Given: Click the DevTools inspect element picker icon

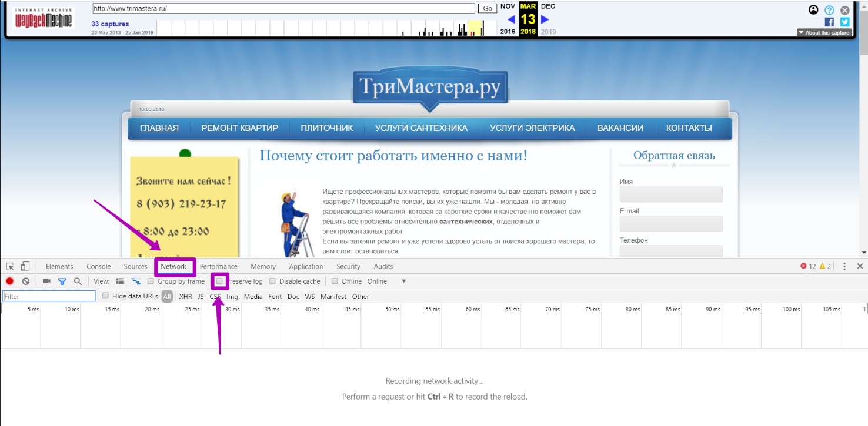Looking at the screenshot, I should (10, 267).
